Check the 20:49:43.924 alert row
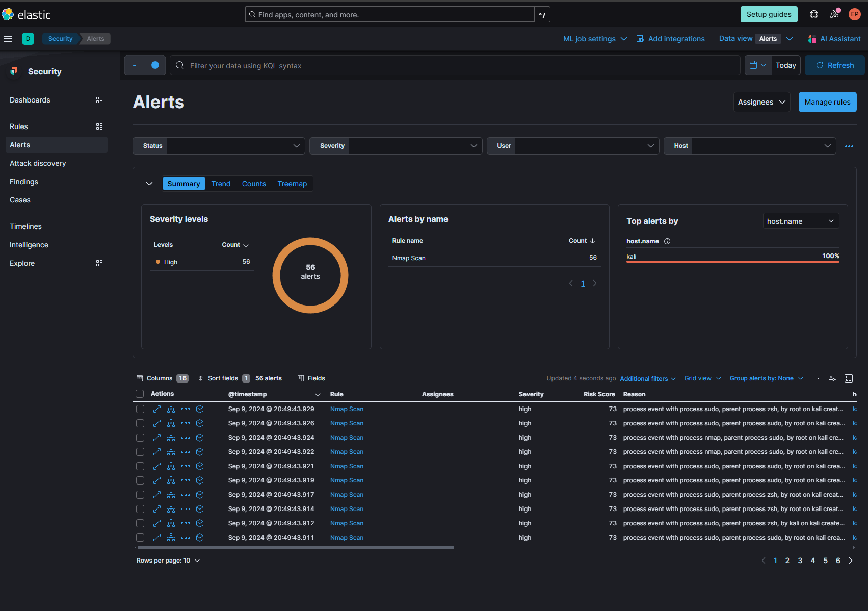The image size is (868, 611). pyautogui.click(x=140, y=438)
